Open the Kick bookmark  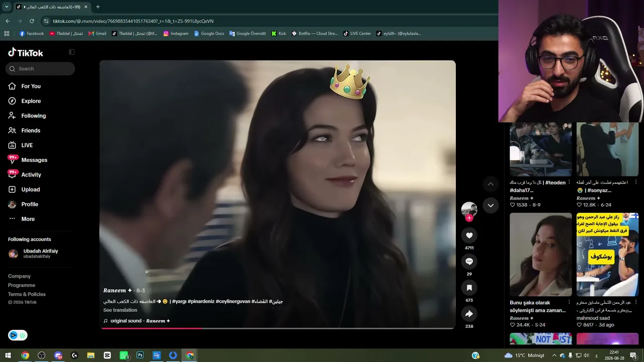[278, 34]
